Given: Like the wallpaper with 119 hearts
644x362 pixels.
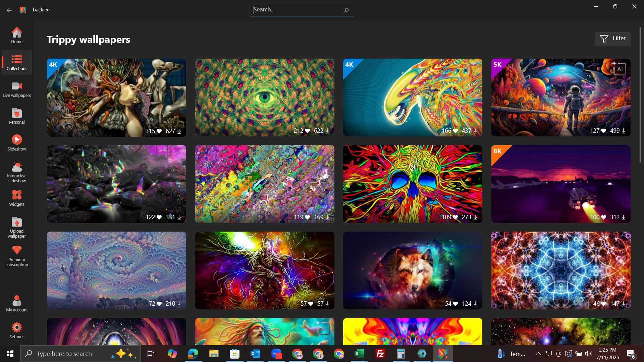Looking at the screenshot, I should (307, 217).
